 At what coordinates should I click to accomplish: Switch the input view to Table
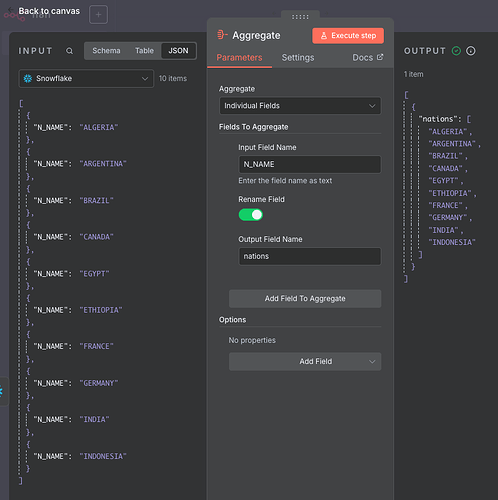click(x=144, y=51)
